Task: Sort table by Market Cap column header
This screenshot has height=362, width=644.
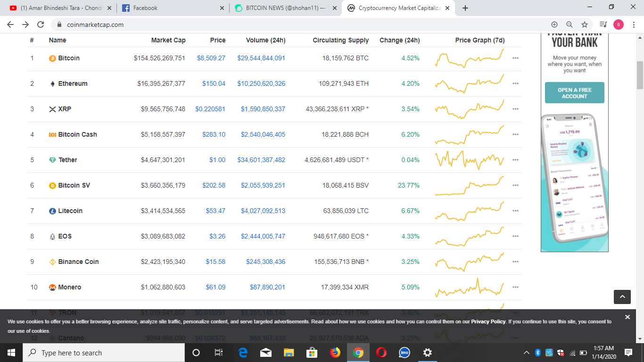Action: point(168,40)
